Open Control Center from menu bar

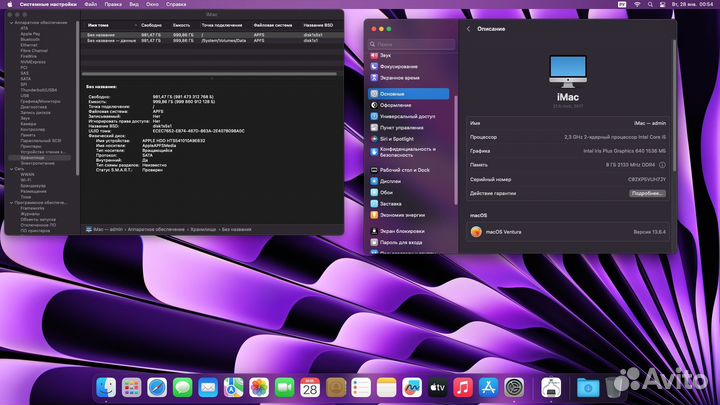[663, 4]
